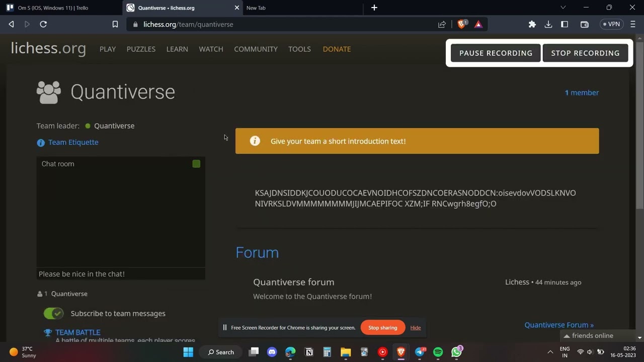644x362 pixels.
Task: Reload the lichess page
Action: [x=43, y=24]
